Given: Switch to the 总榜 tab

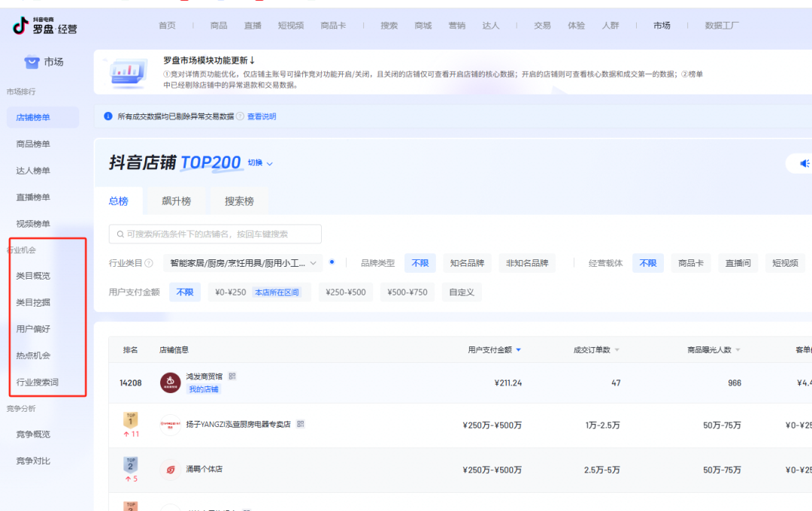Looking at the screenshot, I should (x=119, y=201).
